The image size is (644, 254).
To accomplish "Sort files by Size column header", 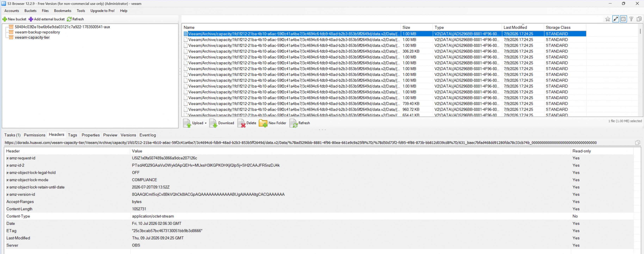I will point(417,28).
